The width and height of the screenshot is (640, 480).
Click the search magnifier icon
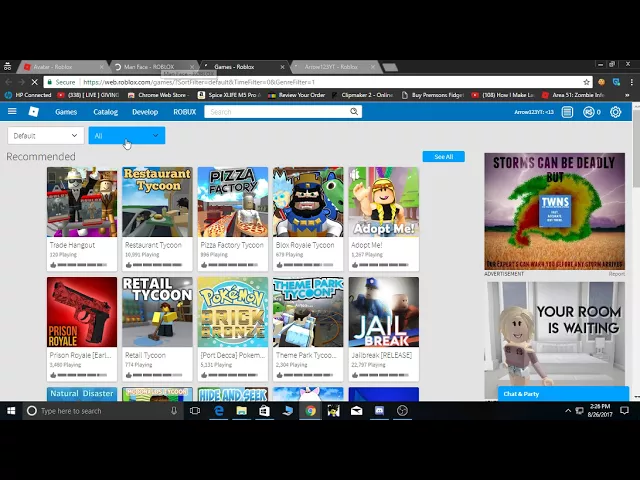[x=354, y=111]
